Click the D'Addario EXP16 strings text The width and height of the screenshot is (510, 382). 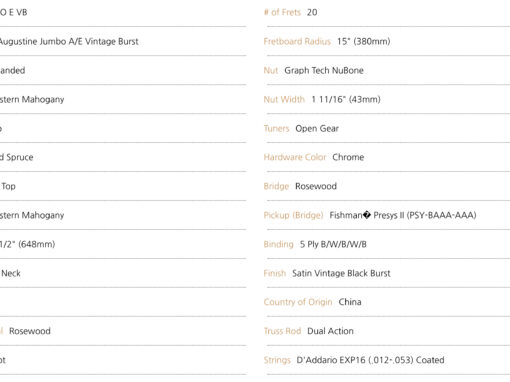(x=370, y=360)
